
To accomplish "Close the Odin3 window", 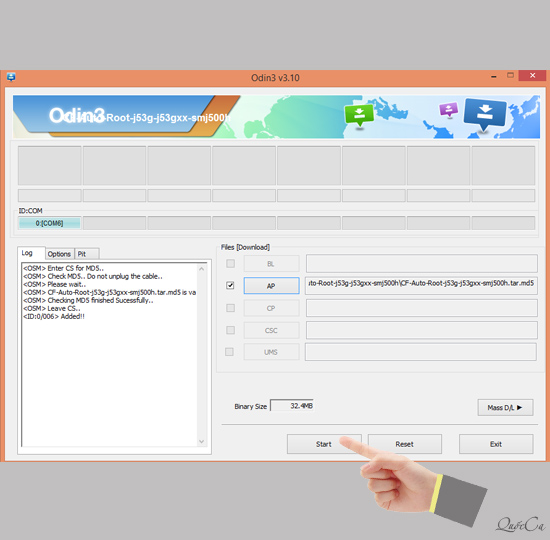I will tap(532, 75).
